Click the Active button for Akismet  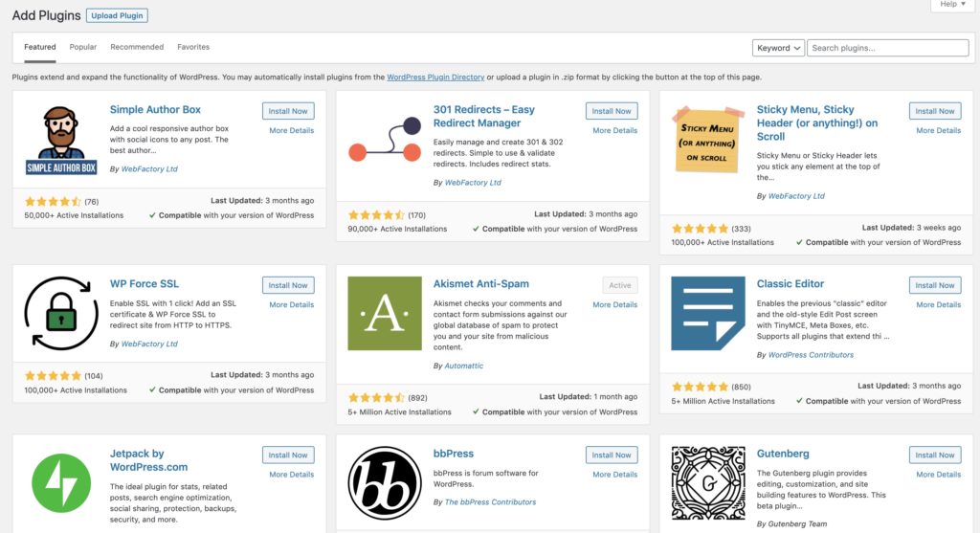coord(620,285)
